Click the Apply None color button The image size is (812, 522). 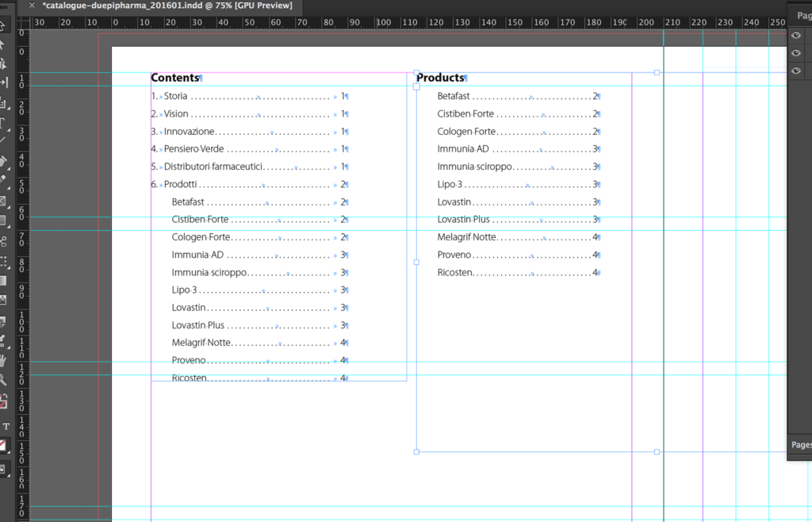[x=3, y=446]
